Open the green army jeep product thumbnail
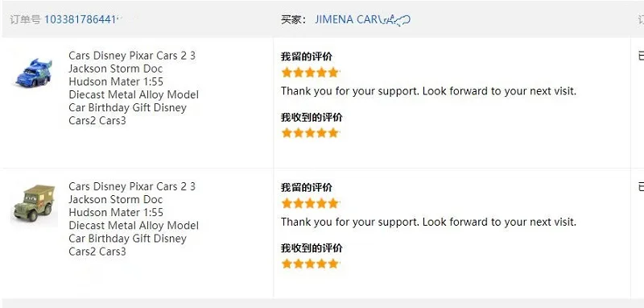 pyautogui.click(x=34, y=203)
